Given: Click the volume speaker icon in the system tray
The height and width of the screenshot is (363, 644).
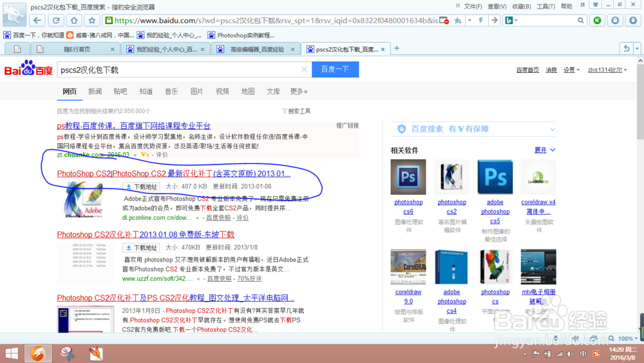Looking at the screenshot, I should coord(571,354).
